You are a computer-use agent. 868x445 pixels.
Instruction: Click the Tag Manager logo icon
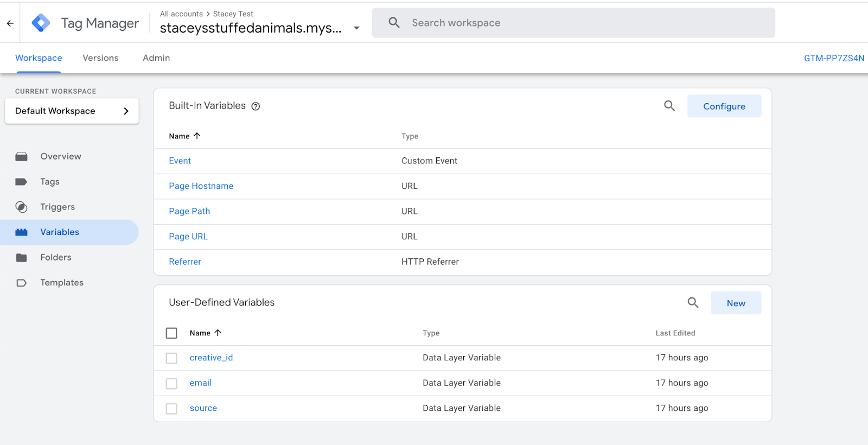[x=41, y=23]
